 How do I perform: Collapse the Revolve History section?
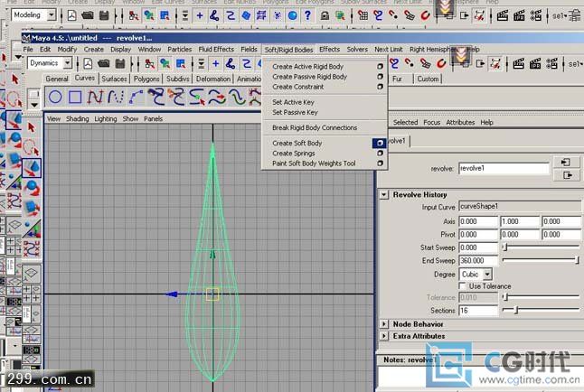(x=383, y=195)
